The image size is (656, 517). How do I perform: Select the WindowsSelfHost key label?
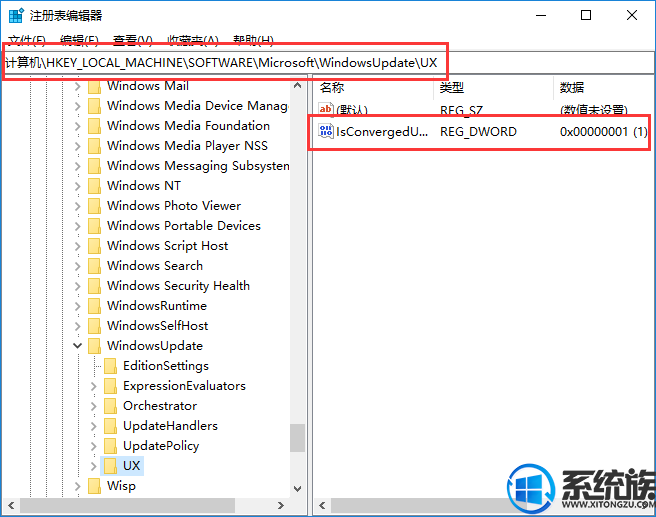coord(157,326)
